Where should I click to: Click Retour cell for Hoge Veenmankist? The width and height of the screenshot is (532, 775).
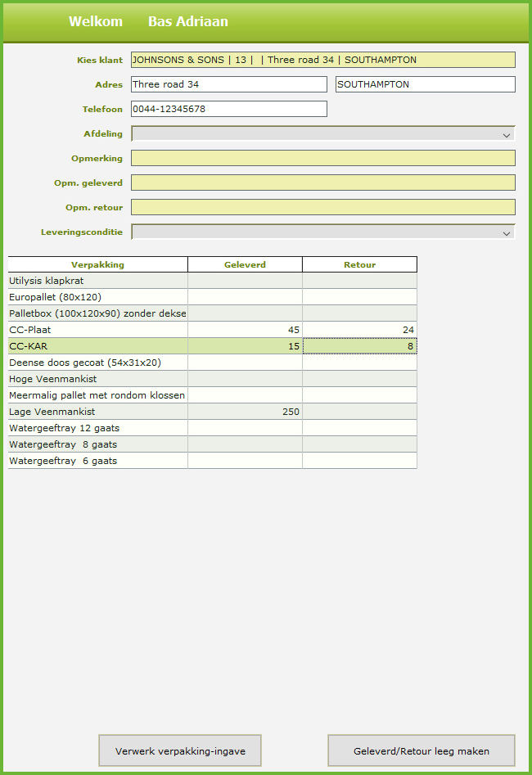(x=360, y=379)
